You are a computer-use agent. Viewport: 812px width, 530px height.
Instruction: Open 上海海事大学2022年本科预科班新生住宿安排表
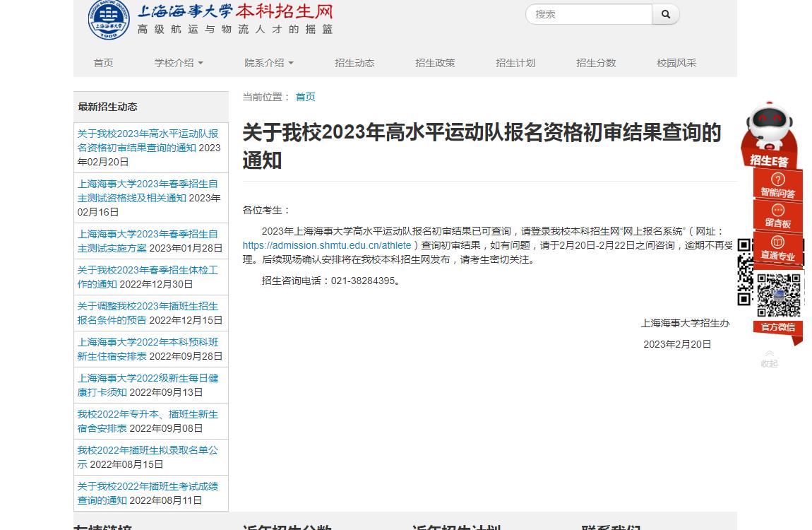148,349
